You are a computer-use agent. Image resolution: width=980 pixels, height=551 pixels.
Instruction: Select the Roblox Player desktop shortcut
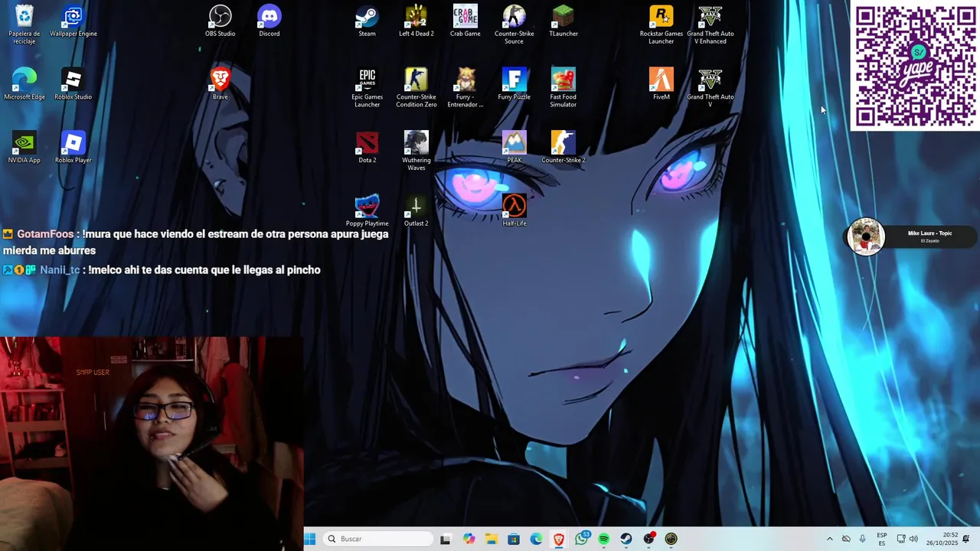73,148
